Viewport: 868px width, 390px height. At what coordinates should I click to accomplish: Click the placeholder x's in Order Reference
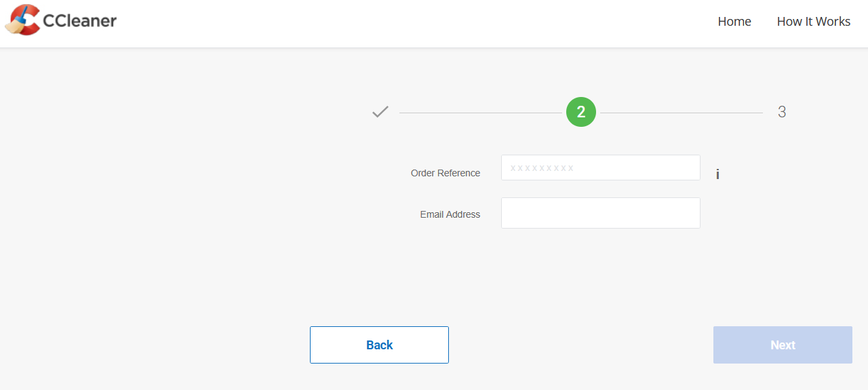click(542, 168)
